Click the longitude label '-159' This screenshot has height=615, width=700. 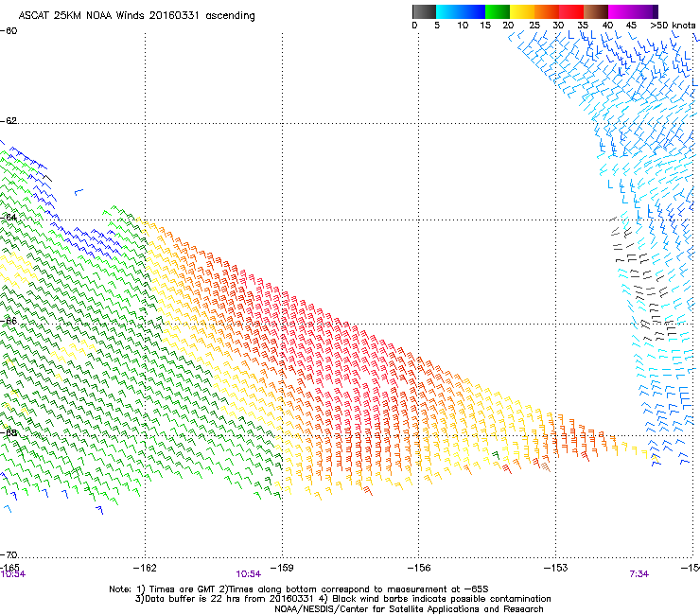tap(282, 568)
